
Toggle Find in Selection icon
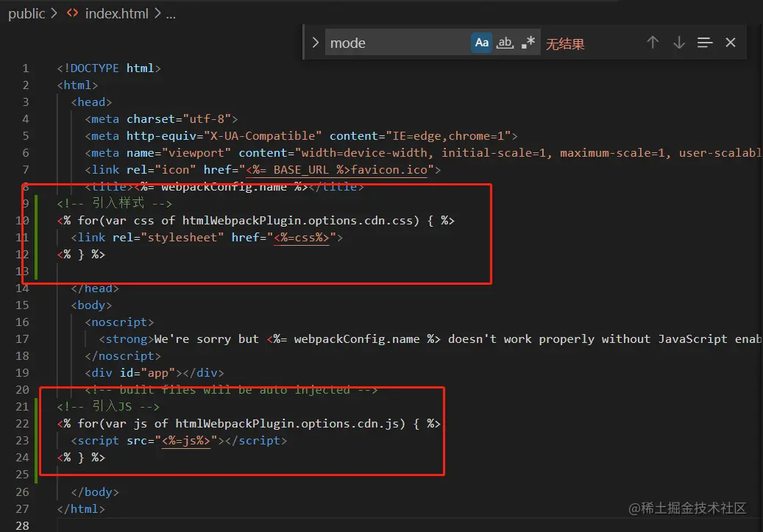pyautogui.click(x=705, y=43)
